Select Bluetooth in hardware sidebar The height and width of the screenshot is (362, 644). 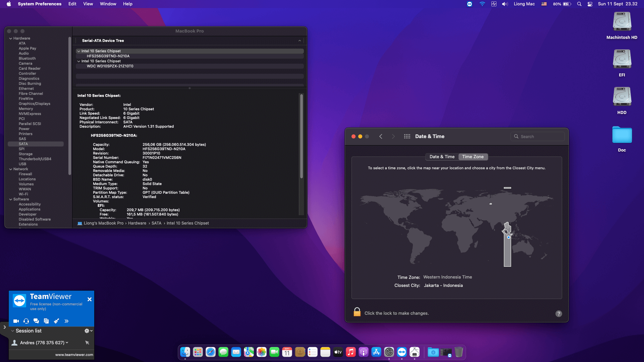click(27, 58)
